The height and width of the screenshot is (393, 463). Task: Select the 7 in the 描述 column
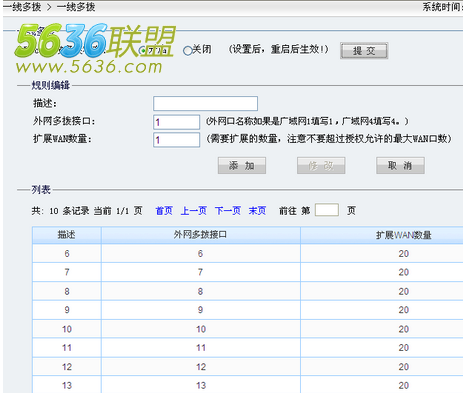click(67, 272)
